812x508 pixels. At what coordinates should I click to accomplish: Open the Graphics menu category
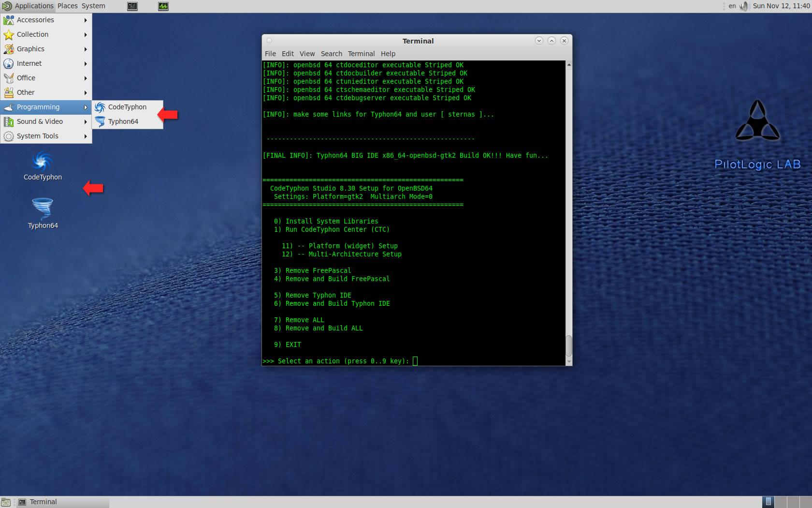coord(46,49)
